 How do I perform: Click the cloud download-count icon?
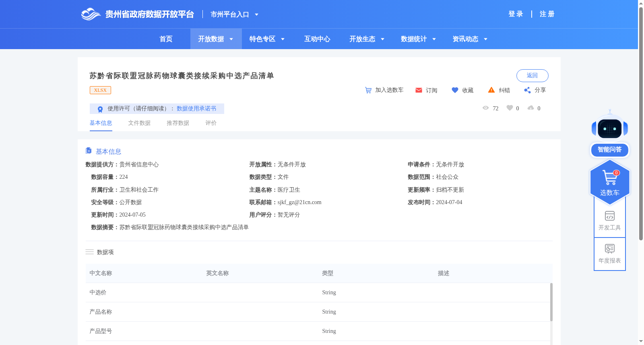coord(531,108)
